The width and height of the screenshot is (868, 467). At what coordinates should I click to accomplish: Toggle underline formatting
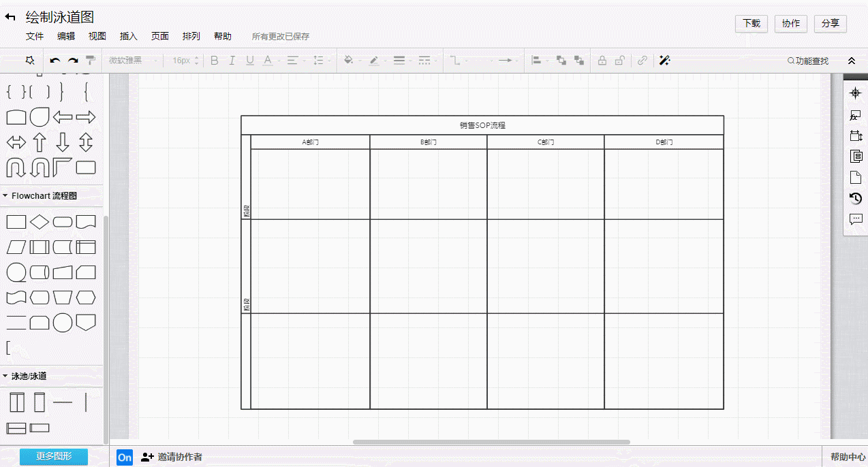click(250, 61)
